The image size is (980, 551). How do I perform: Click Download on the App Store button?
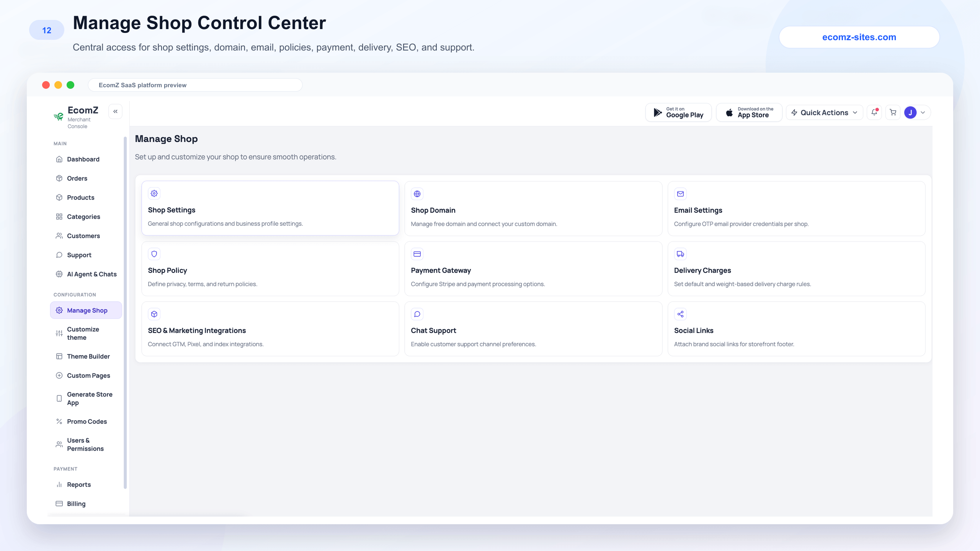point(749,112)
